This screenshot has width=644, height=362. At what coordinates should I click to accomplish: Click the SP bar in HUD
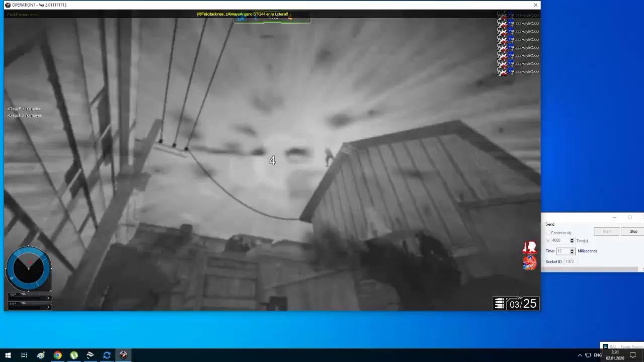click(29, 297)
